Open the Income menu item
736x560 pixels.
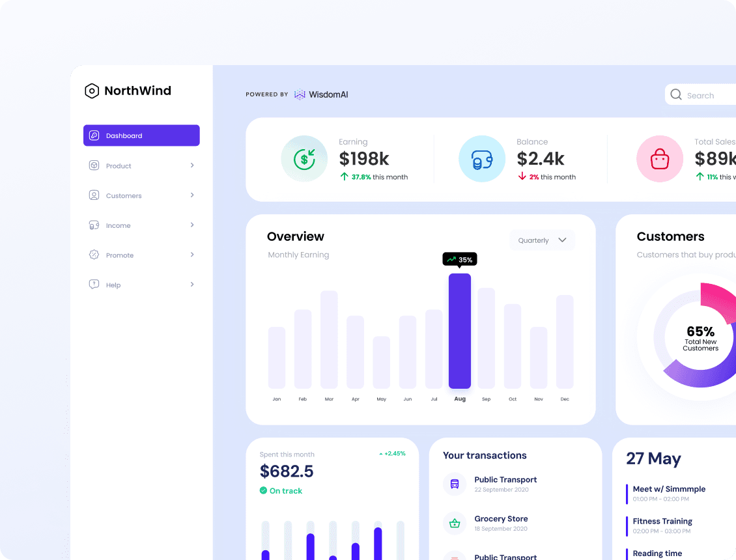click(x=141, y=225)
